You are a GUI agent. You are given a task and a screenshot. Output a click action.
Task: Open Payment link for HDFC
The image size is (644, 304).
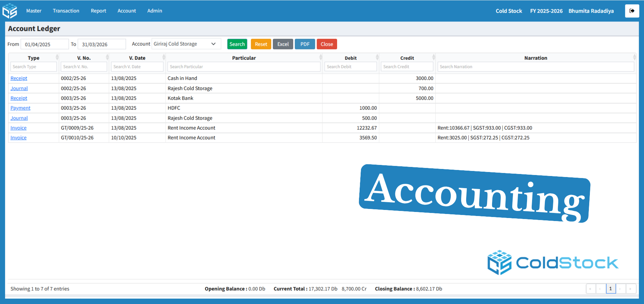point(21,108)
